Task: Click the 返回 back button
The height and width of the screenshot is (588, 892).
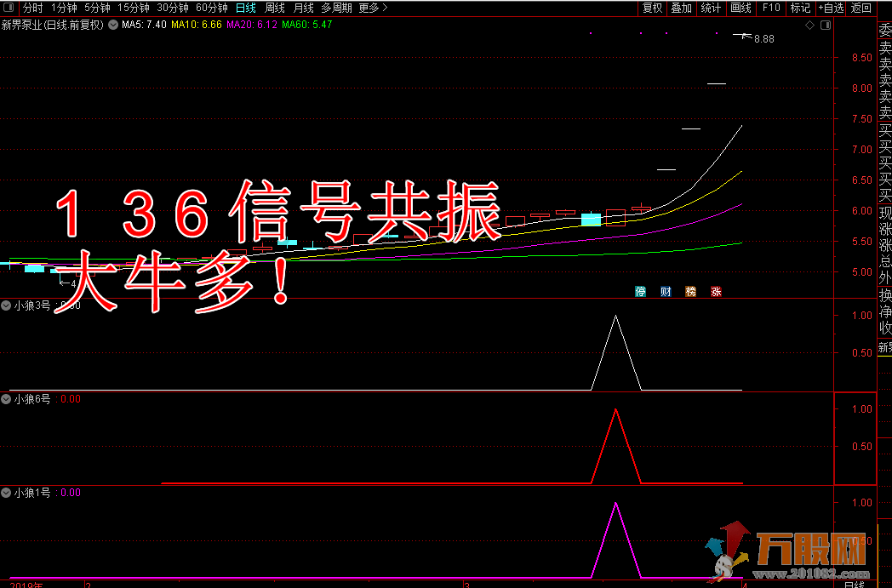Action: coord(861,8)
